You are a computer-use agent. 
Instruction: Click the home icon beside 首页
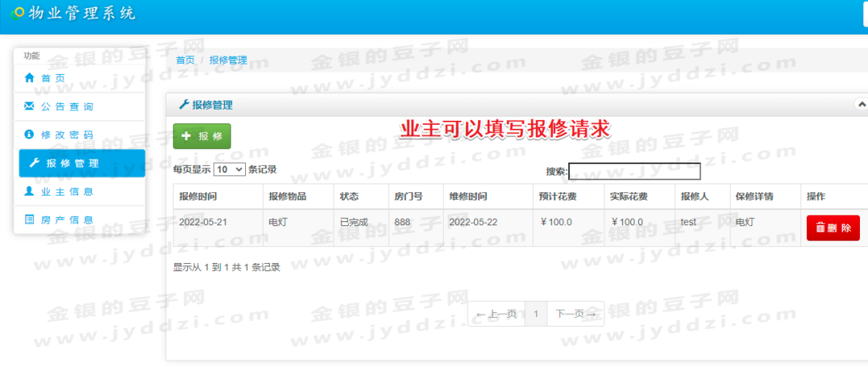point(30,78)
